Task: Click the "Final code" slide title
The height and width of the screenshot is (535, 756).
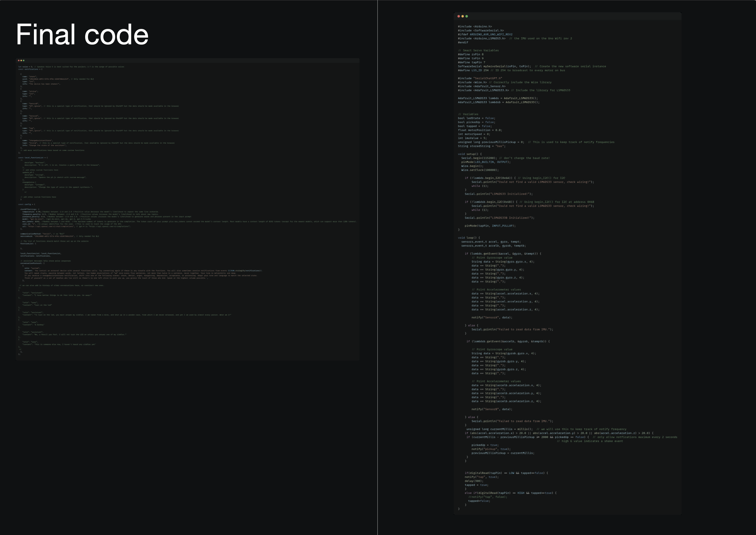Action: (x=82, y=34)
